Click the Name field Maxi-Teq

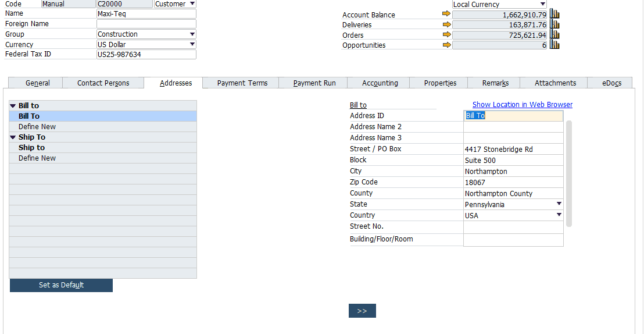[146, 13]
